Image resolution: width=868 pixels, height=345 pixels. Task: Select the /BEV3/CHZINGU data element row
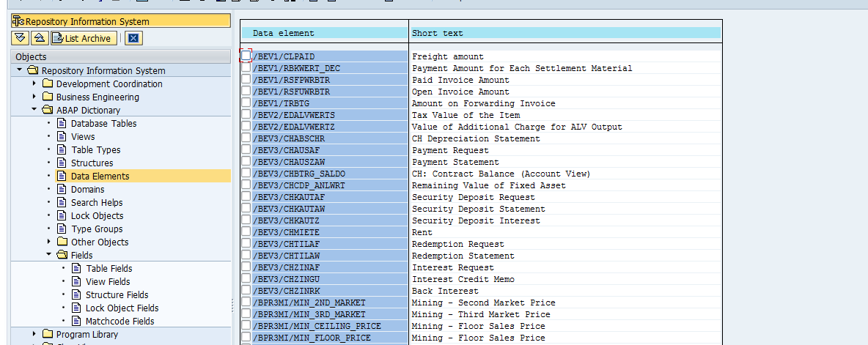(288, 279)
